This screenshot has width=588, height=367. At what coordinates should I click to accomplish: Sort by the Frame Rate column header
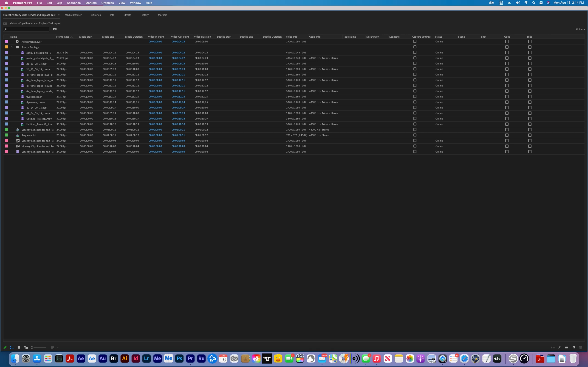pos(63,37)
